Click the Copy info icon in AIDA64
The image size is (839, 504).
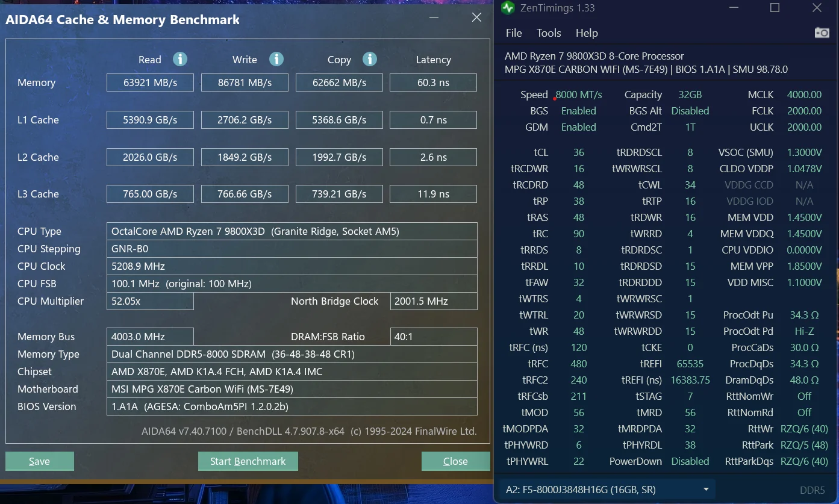370,59
